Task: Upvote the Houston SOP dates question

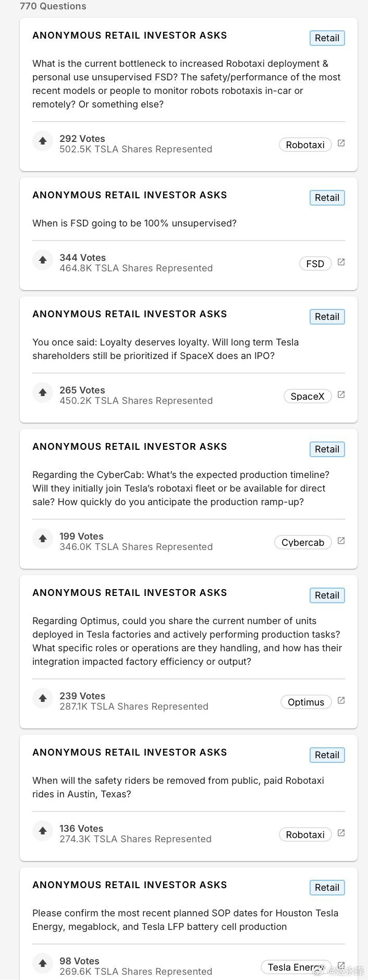Action: (43, 963)
